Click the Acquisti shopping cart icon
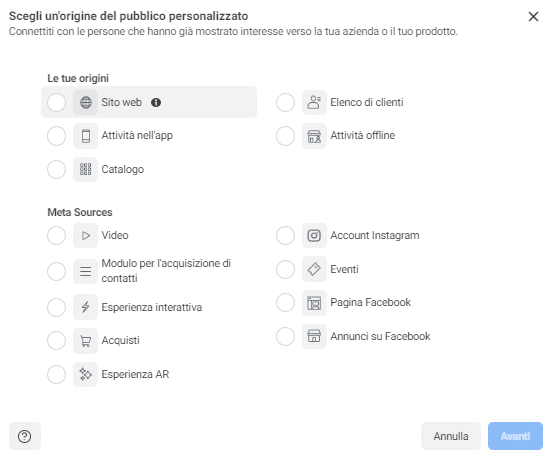The height and width of the screenshot is (455, 552). click(x=86, y=341)
